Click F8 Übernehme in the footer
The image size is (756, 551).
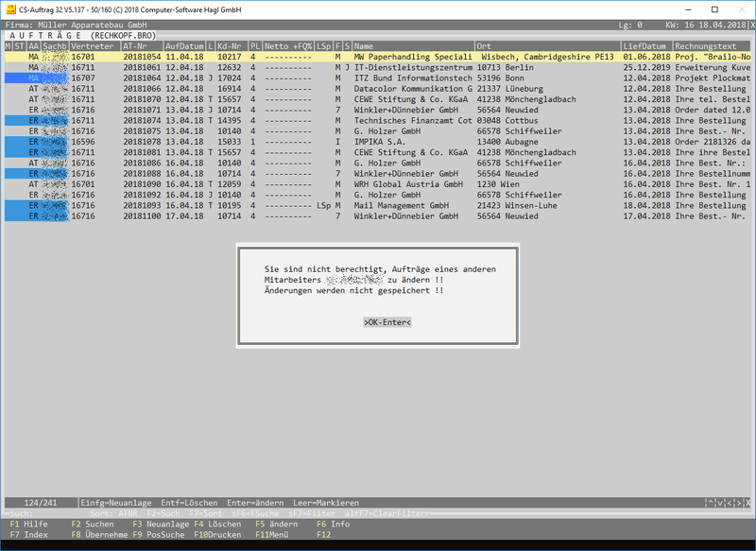tap(99, 535)
